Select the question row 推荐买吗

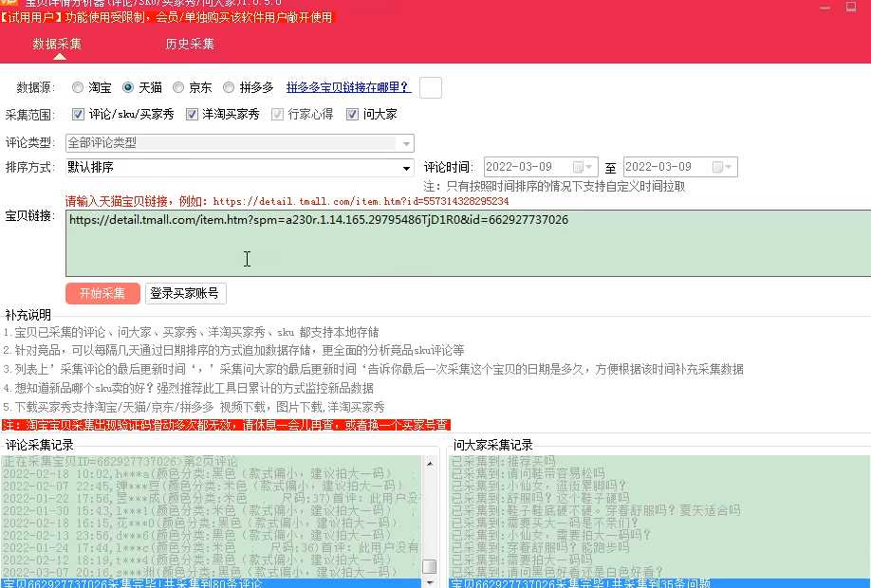659,462
